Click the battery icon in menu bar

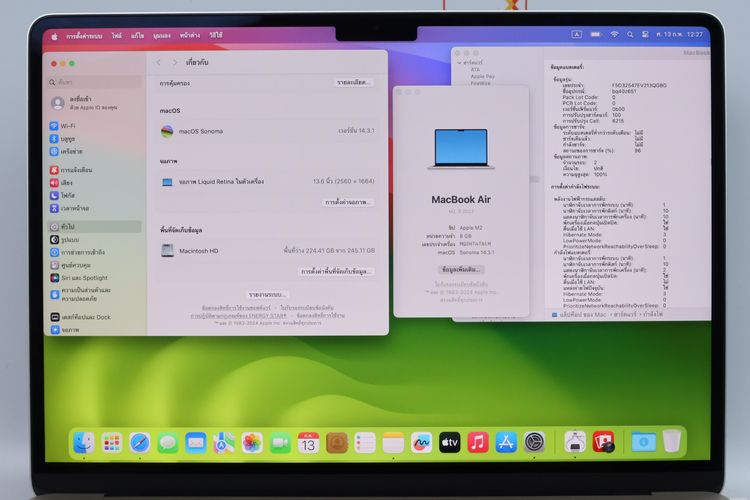tap(596, 34)
